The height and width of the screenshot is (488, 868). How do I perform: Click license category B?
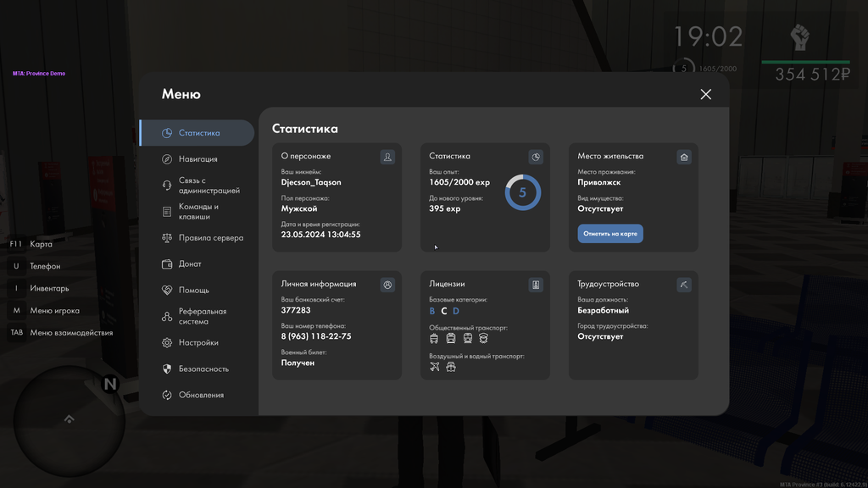click(x=431, y=311)
